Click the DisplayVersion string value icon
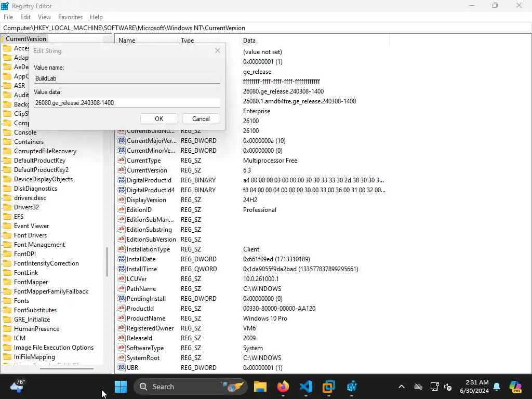 (x=122, y=200)
